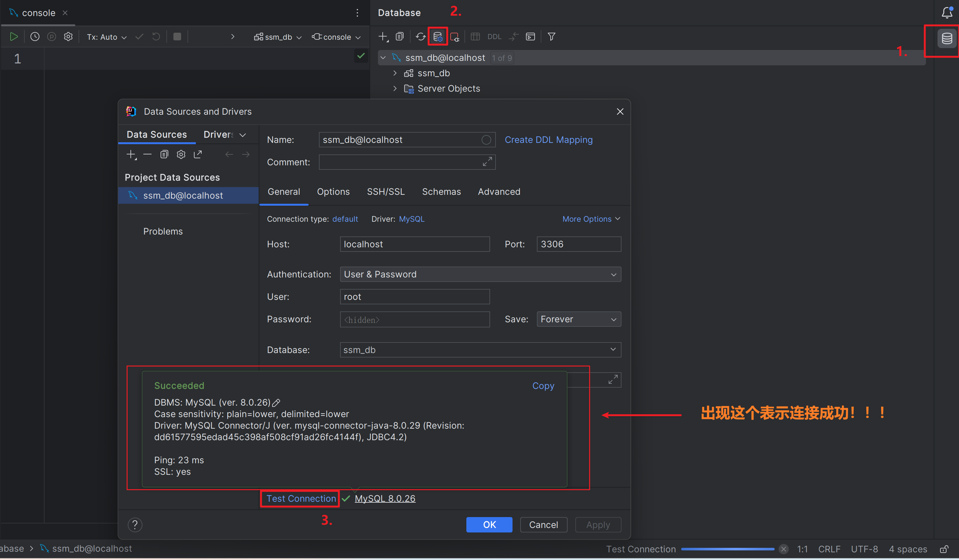The width and height of the screenshot is (959, 560).
Task: Open the query history clock icon
Action: tap(35, 37)
